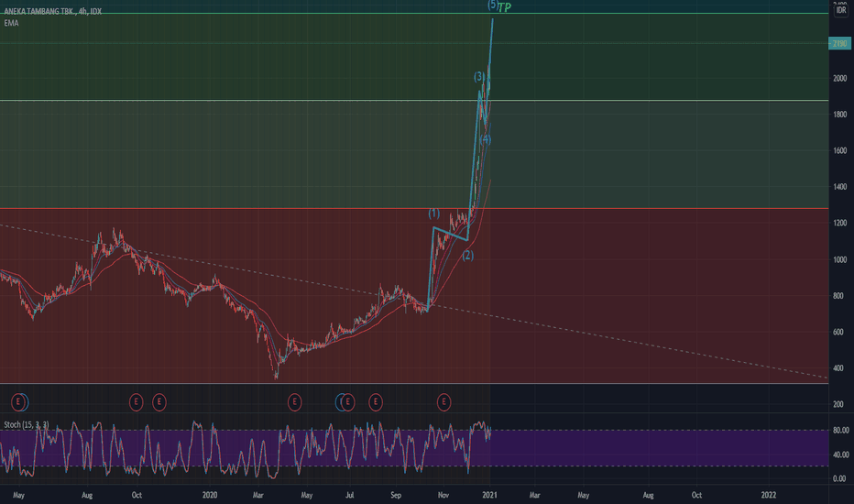This screenshot has width=854, height=504.
Task: Click the 1800 price axis label
Action: coord(840,115)
